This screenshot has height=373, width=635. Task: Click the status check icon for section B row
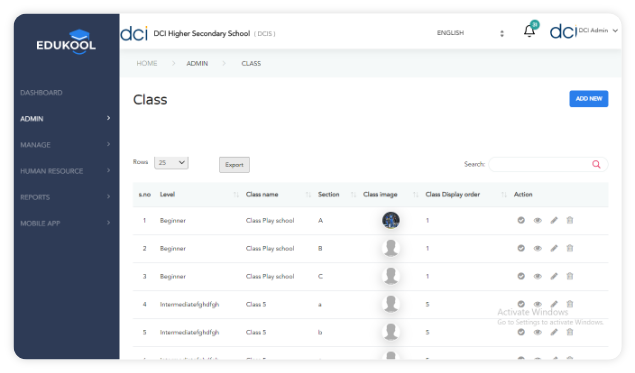coord(521,248)
